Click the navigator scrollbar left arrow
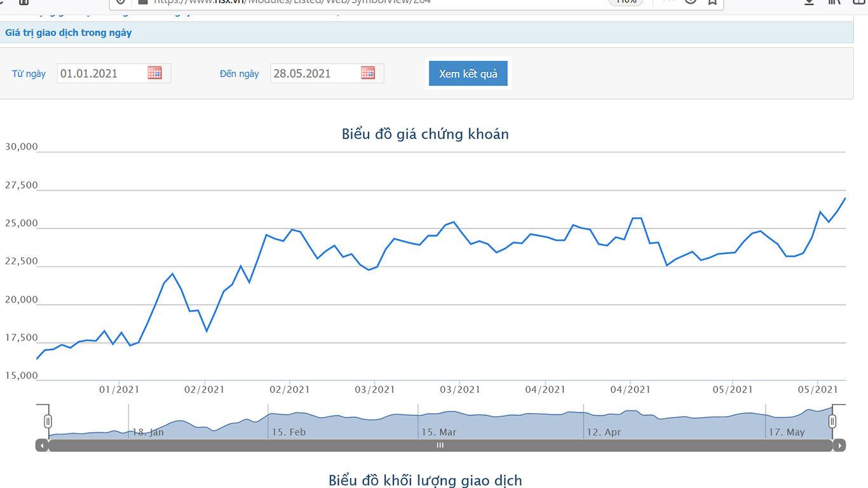Image resolution: width=868 pixels, height=488 pixels. 42,445
